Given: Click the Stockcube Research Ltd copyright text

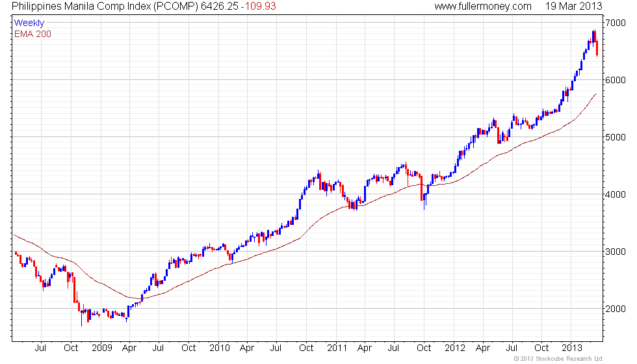Looking at the screenshot, I should [558, 359].
